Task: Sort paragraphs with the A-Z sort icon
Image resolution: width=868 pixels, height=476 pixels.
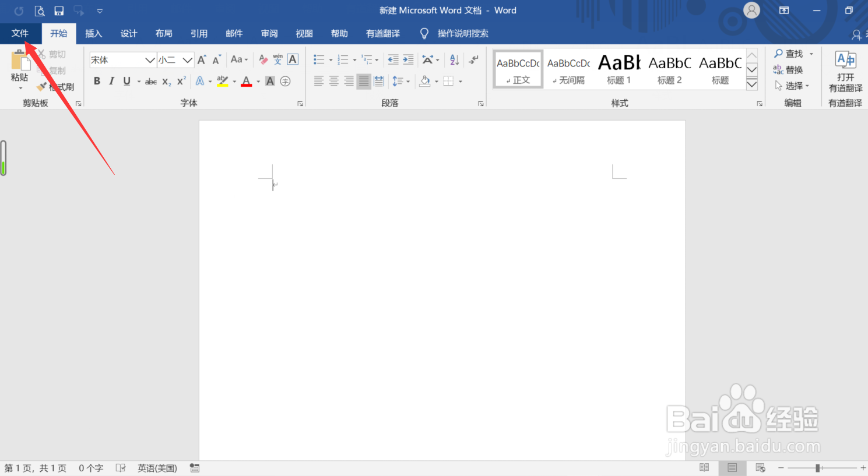Action: pos(455,59)
